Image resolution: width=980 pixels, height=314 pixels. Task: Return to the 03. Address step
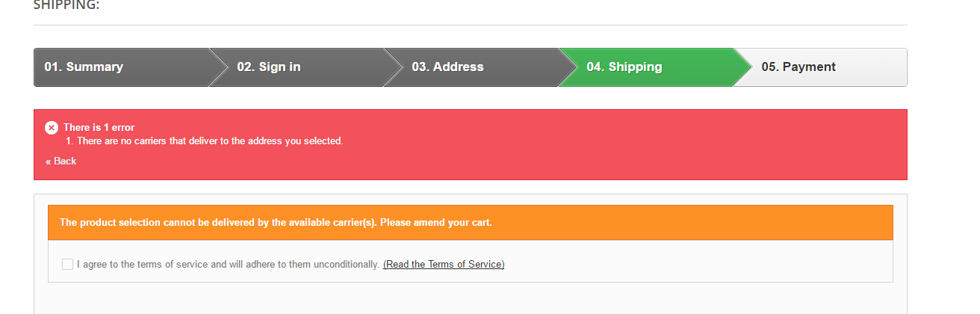447,67
